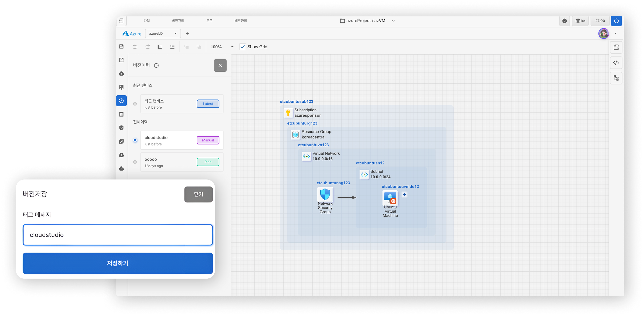Click the undo arrow in toolbar
Viewport: 644px width, 316px height.
(x=135, y=47)
